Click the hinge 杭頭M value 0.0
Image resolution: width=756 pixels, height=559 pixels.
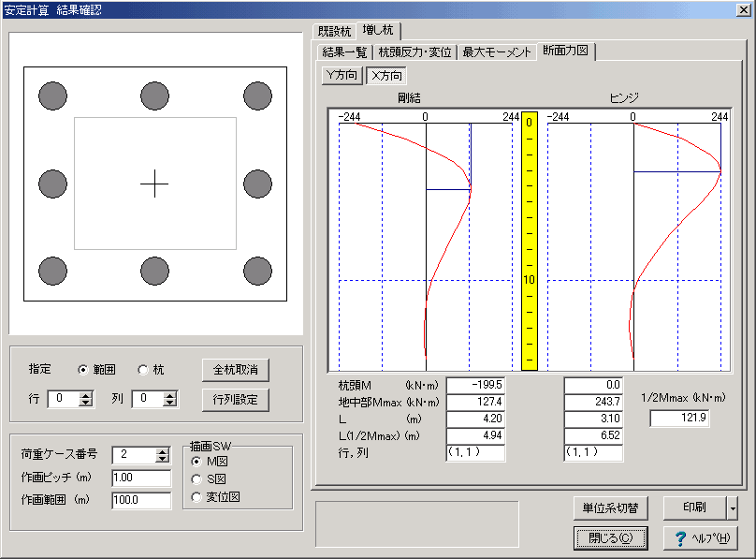pos(593,386)
